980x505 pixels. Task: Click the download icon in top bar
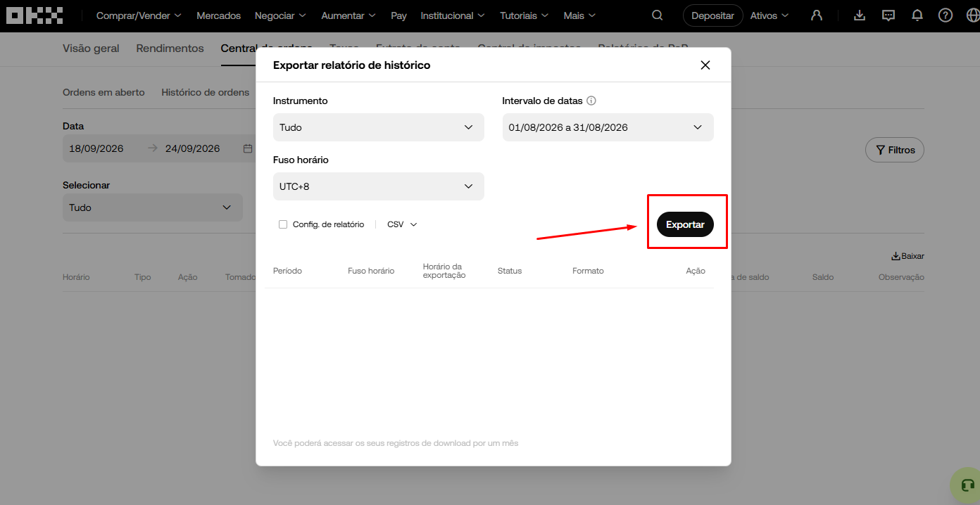[x=859, y=15]
